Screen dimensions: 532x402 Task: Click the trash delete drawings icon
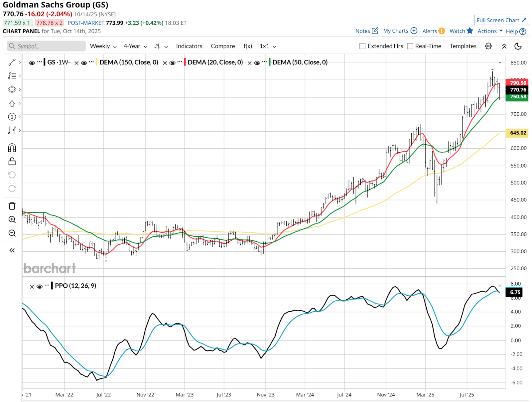click(x=12, y=206)
